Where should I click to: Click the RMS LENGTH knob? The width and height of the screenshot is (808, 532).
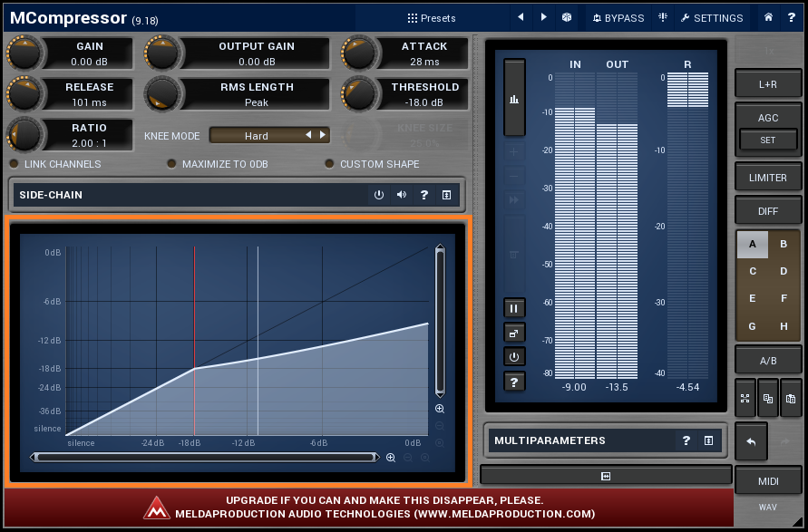pyautogui.click(x=163, y=93)
